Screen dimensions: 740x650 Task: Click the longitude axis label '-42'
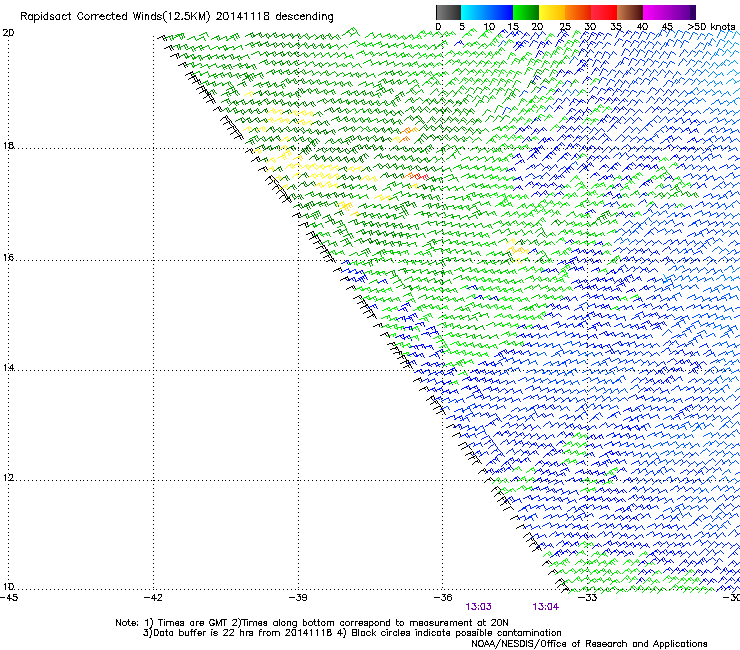click(x=153, y=598)
